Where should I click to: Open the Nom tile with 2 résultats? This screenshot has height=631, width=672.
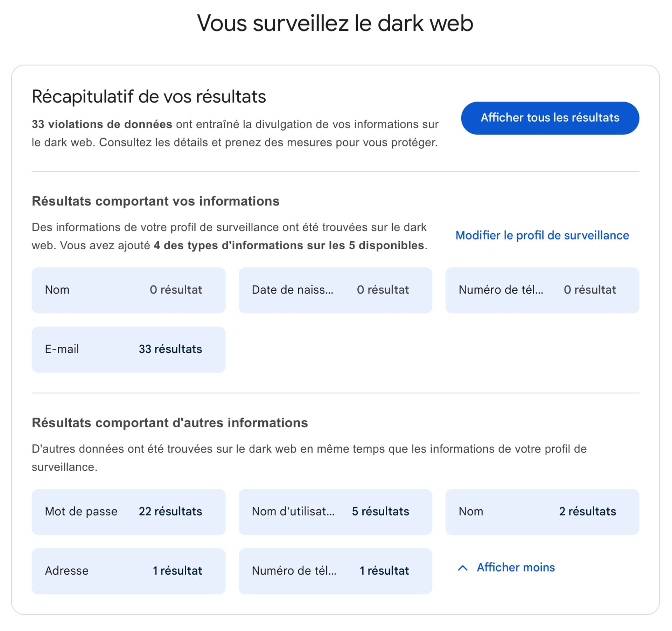coord(542,512)
